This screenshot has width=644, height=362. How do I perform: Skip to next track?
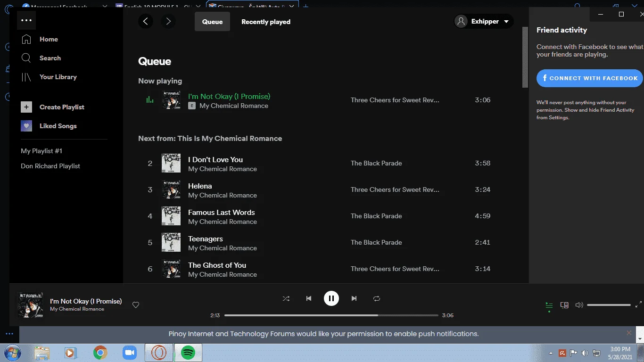354,298
